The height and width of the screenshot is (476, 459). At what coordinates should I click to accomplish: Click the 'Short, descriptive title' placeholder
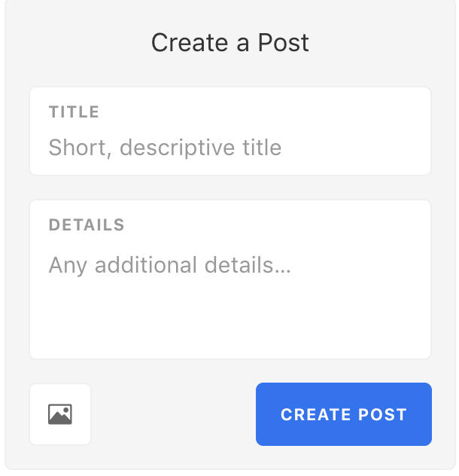165,148
